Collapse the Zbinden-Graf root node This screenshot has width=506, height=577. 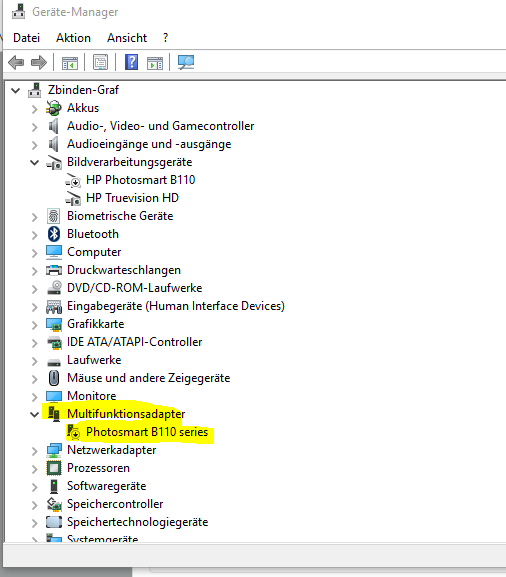pyautogui.click(x=15, y=90)
